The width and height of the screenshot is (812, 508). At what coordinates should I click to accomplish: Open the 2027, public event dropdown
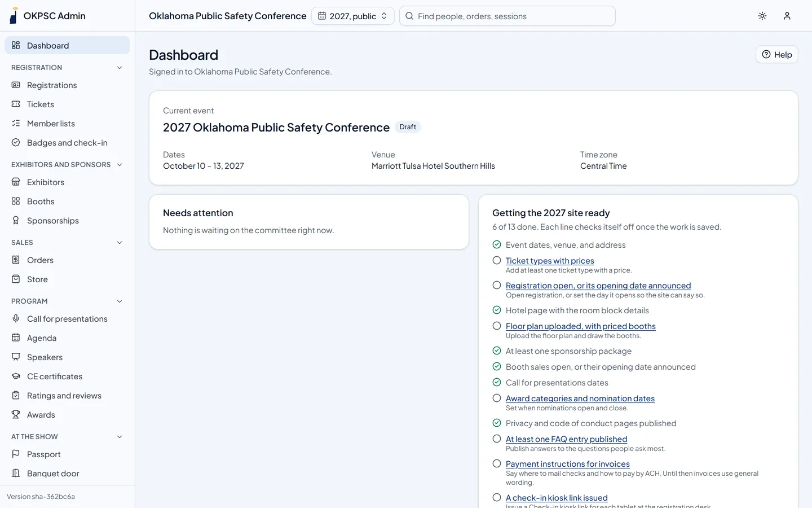353,16
